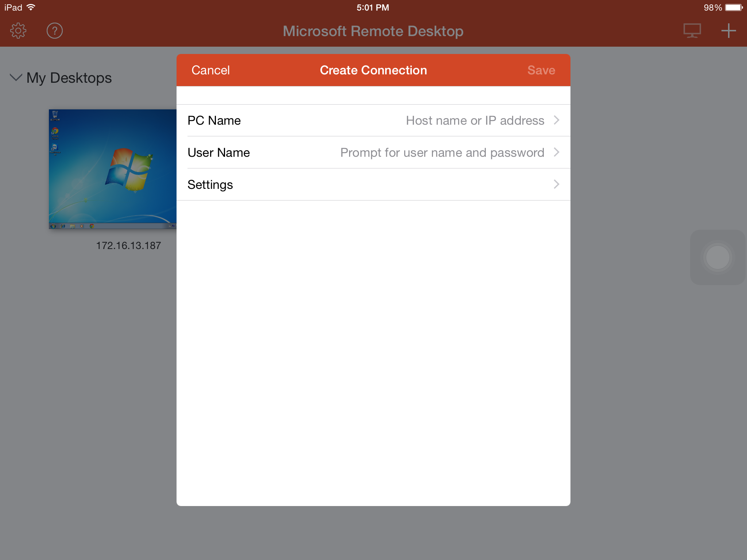Tap the battery indicator icon
This screenshot has width=747, height=560.
[x=734, y=7]
